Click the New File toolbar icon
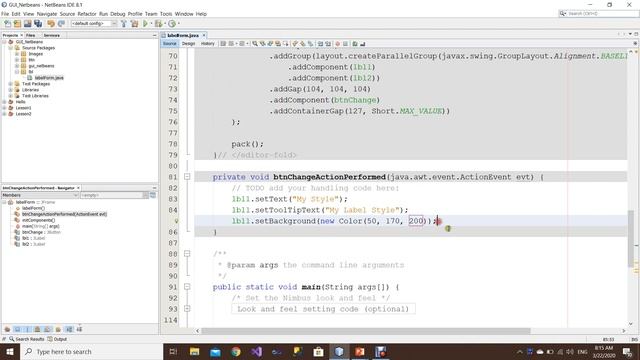 [x=7, y=24]
